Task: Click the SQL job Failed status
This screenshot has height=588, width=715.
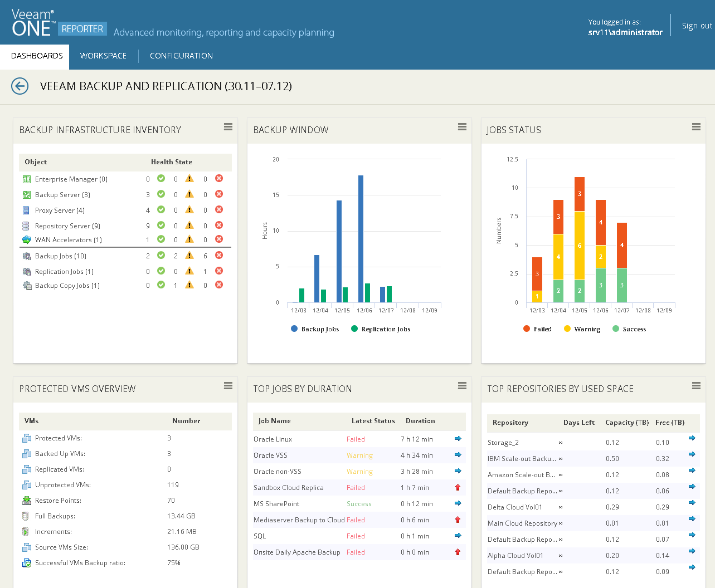Action: click(356, 536)
